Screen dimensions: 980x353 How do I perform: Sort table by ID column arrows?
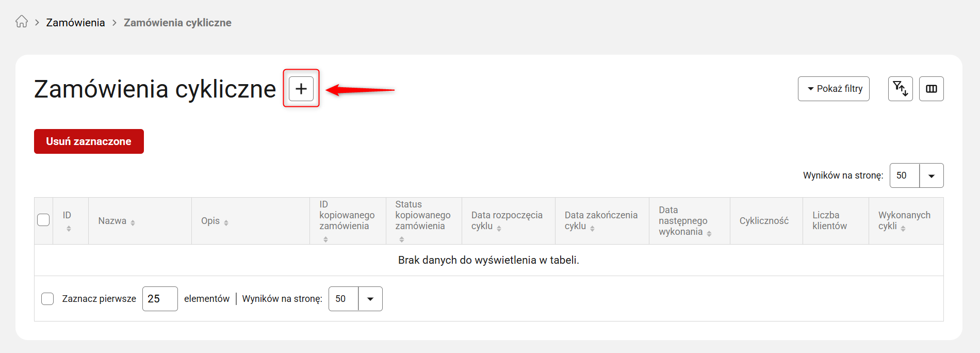(x=69, y=228)
